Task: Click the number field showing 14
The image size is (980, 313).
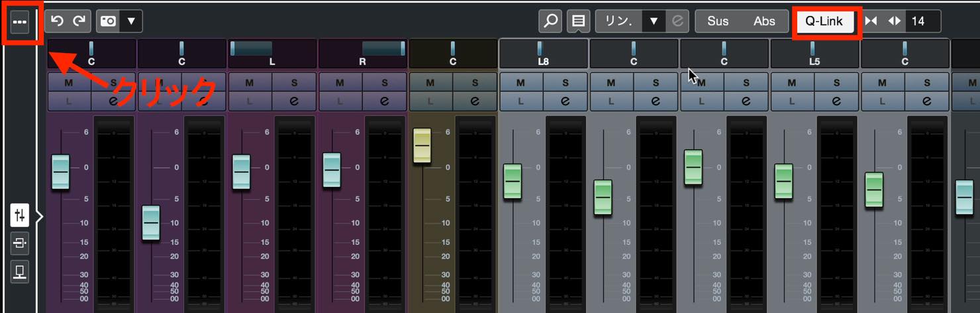Action: tap(922, 21)
